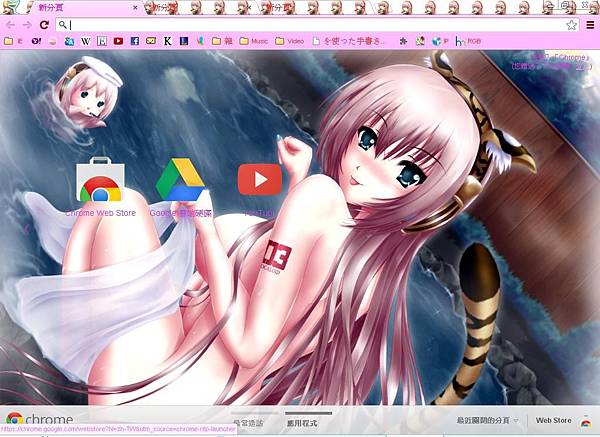The width and height of the screenshot is (600, 437).
Task: Expand the 最近關閉的分頁 dropdown
Action: 488,421
